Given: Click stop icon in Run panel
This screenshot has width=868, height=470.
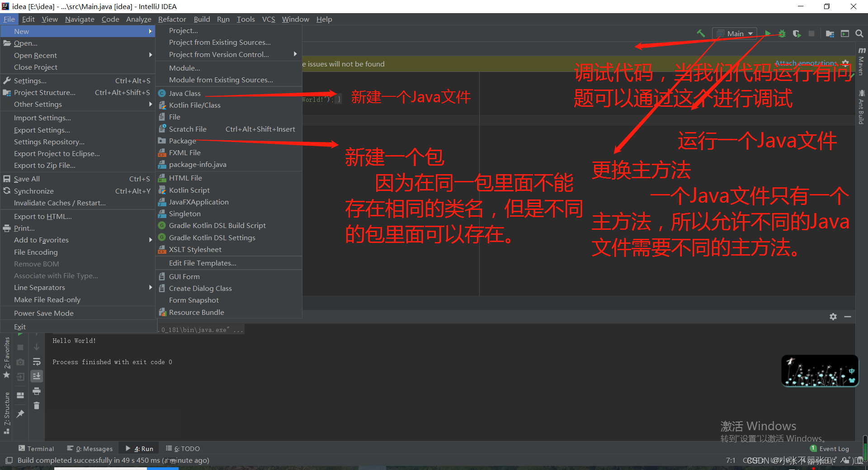Looking at the screenshot, I should 20,347.
